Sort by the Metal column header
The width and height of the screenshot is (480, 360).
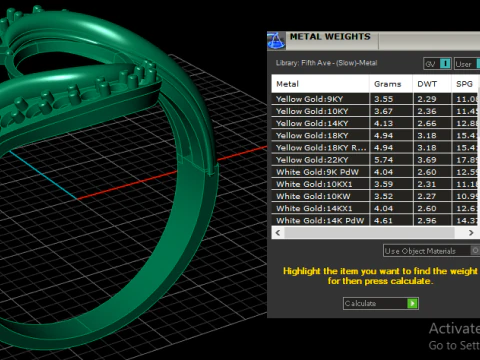(320, 84)
